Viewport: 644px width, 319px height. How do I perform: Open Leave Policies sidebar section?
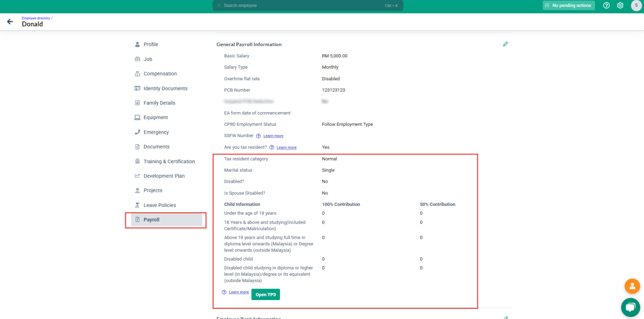pyautogui.click(x=159, y=205)
